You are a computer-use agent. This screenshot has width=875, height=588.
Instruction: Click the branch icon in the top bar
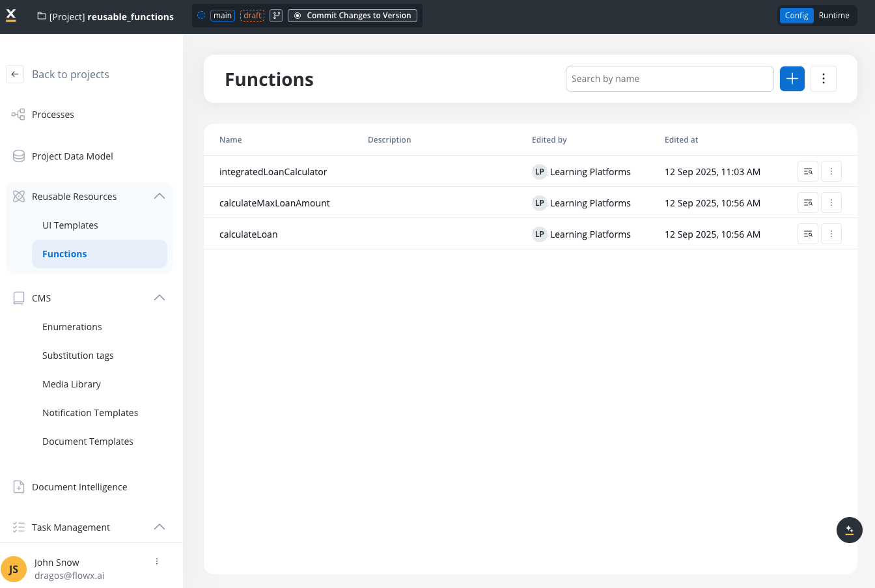pyautogui.click(x=276, y=16)
